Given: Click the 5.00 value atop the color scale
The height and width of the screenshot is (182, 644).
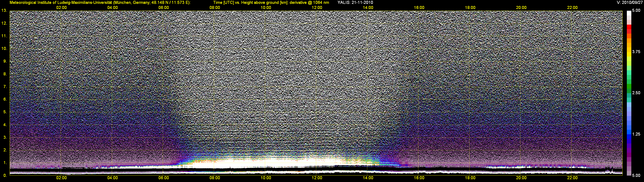Looking at the screenshot, I should [x=636, y=10].
